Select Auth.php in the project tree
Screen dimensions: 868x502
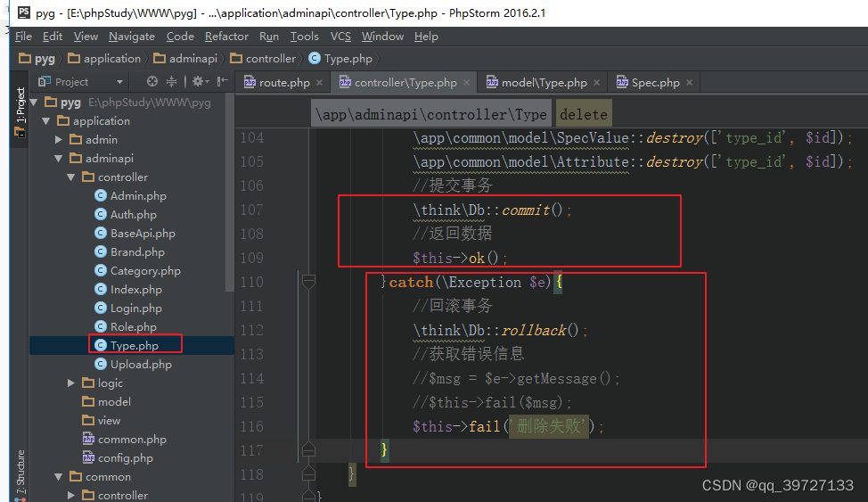pyautogui.click(x=125, y=214)
